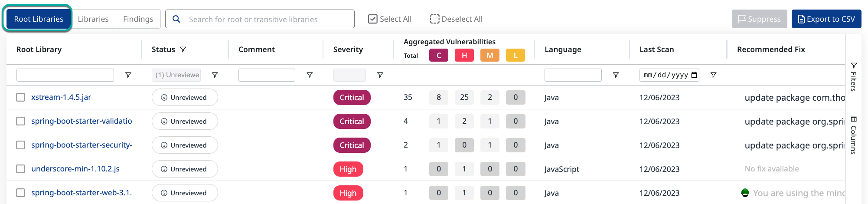Select the spring-boot-starter-security row checkbox
This screenshot has height=204, width=868.
pyautogui.click(x=20, y=145)
